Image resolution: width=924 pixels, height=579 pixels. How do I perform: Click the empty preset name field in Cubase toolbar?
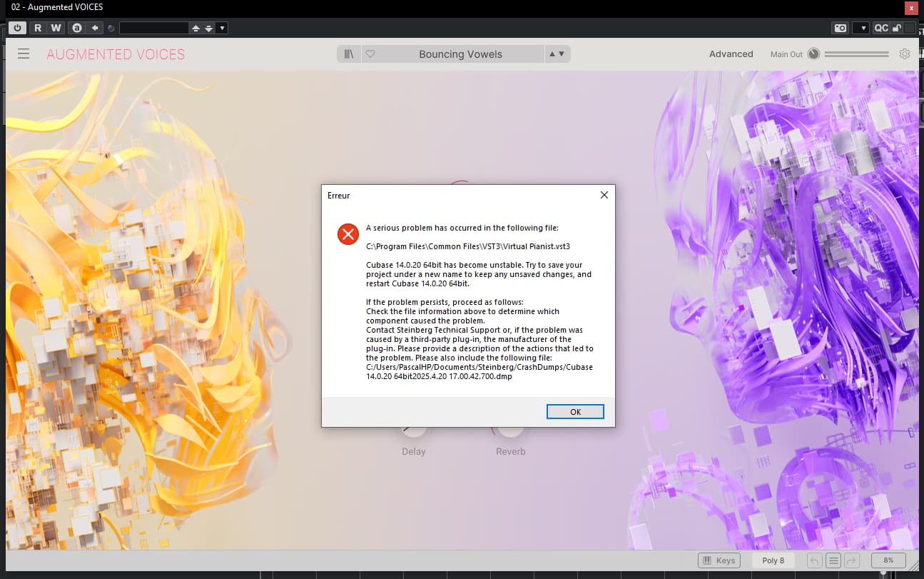pyautogui.click(x=153, y=28)
